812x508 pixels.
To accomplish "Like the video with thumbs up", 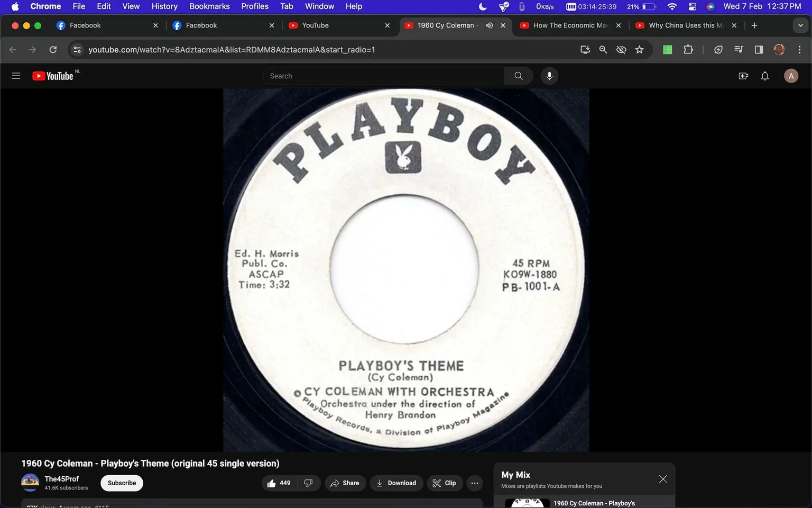I will pos(279,483).
